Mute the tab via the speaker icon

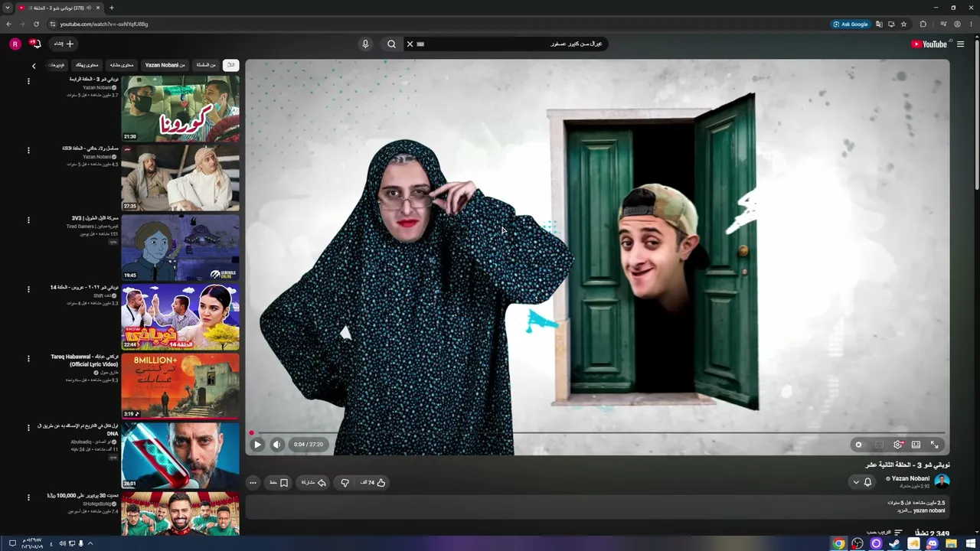point(89,8)
